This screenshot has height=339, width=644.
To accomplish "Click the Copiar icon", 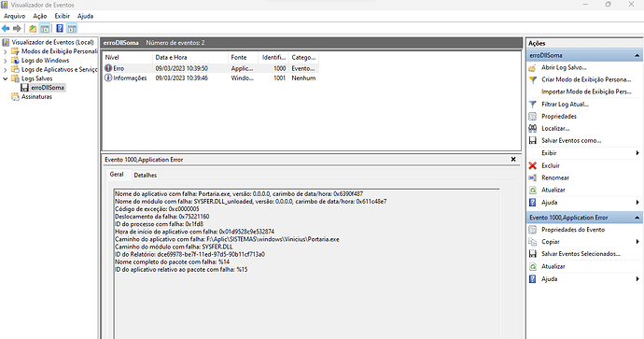I will click(533, 242).
